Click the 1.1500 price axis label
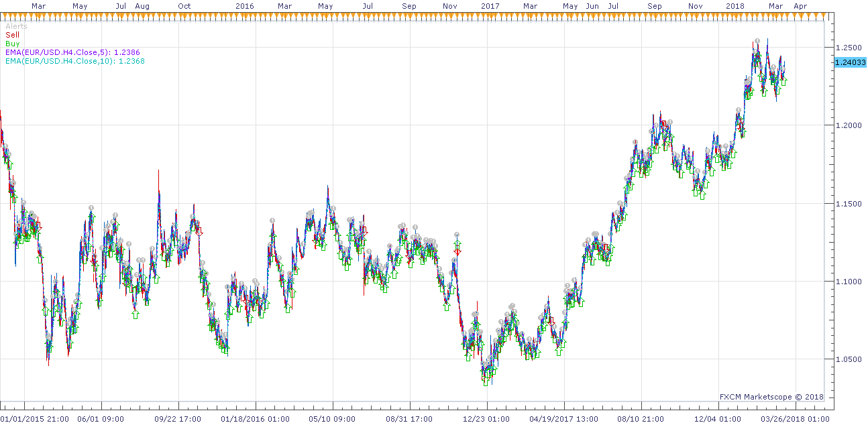This screenshot has width=868, height=427. tap(848, 203)
